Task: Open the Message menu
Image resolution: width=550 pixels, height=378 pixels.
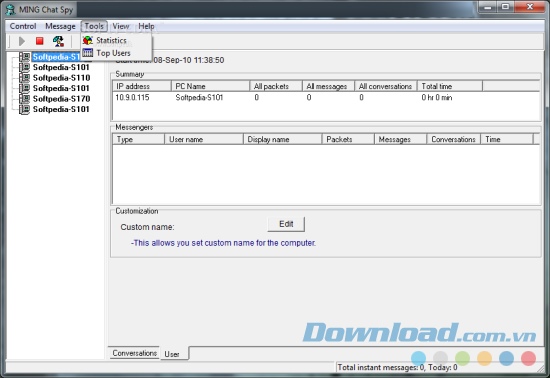Action: pos(60,26)
